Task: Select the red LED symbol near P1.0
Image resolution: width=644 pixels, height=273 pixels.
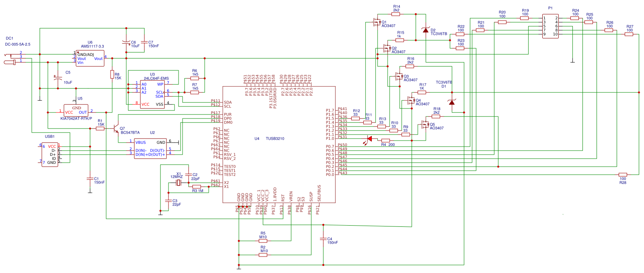Action: 369,139
